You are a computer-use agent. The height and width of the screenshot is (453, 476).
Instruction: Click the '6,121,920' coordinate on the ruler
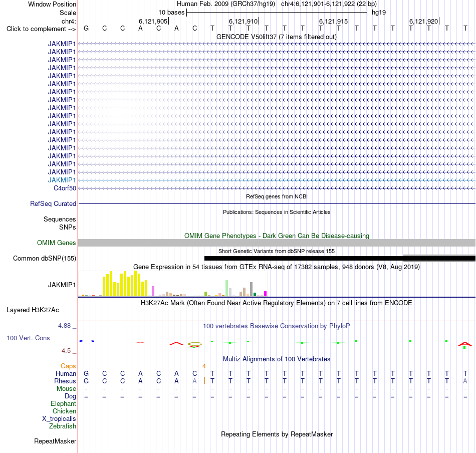click(423, 21)
